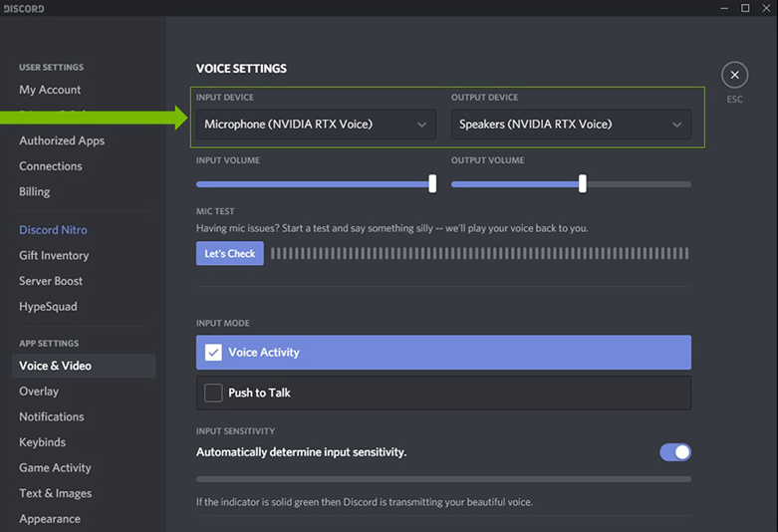
Task: Click the OUTPUT DEVICE label
Action: pyautogui.click(x=484, y=98)
